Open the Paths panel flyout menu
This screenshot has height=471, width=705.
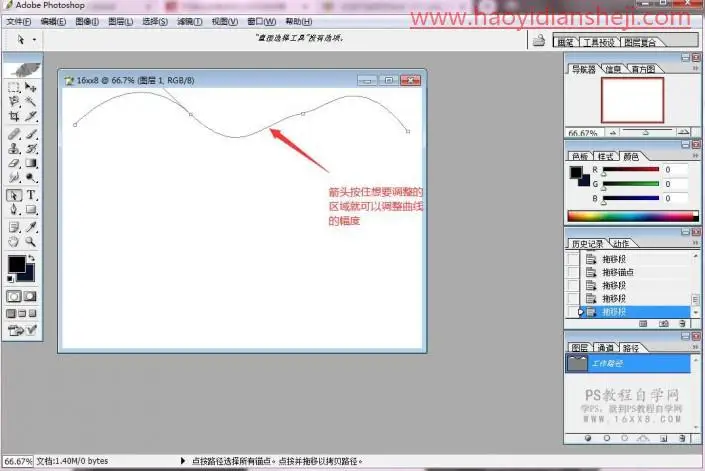tap(696, 347)
